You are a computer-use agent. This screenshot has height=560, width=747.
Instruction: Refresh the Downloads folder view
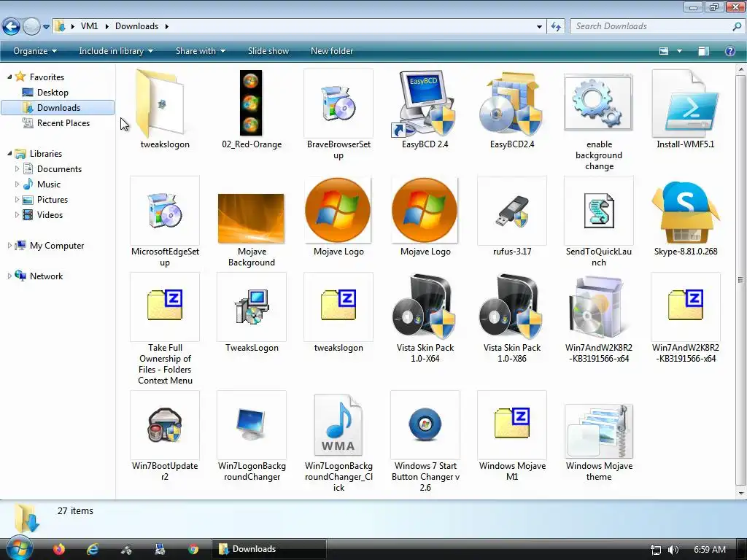pos(556,27)
